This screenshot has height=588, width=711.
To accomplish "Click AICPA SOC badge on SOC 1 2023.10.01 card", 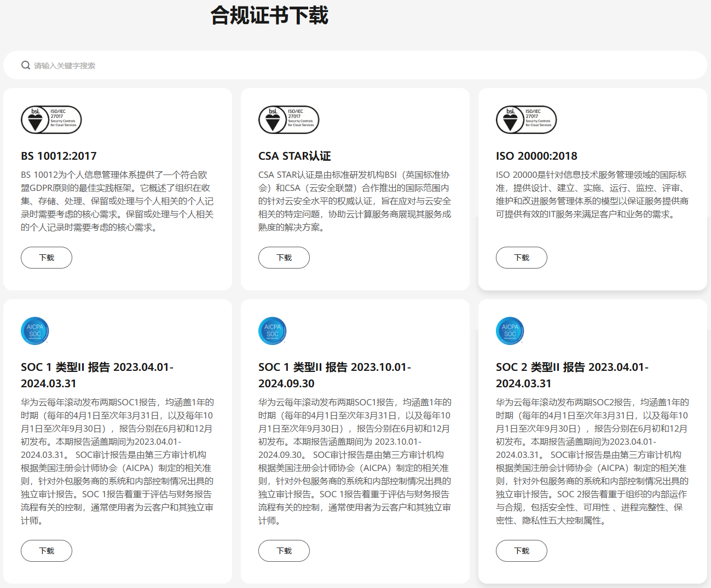I will 273,331.
